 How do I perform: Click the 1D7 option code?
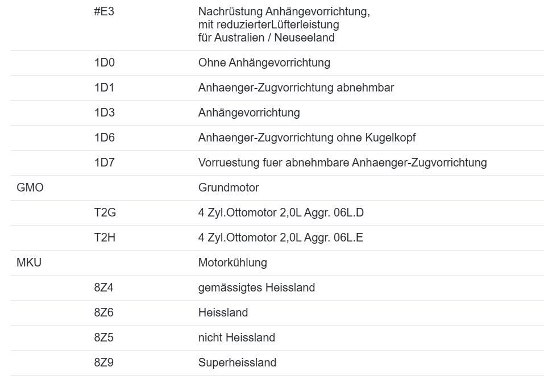[x=104, y=163]
